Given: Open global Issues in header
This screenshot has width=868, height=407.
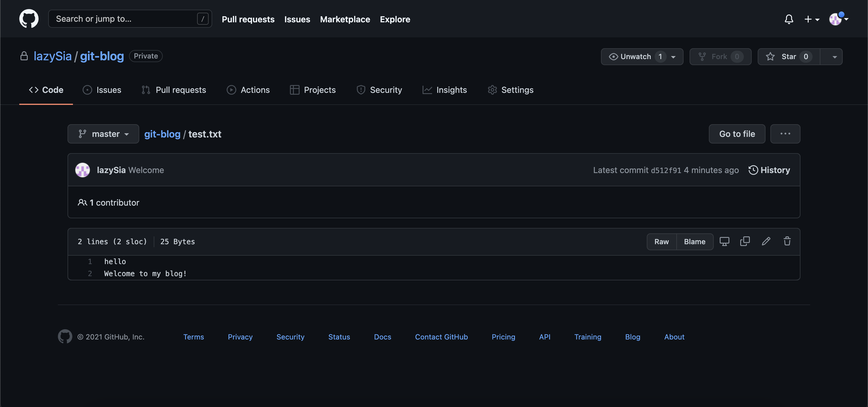Looking at the screenshot, I should 297,19.
